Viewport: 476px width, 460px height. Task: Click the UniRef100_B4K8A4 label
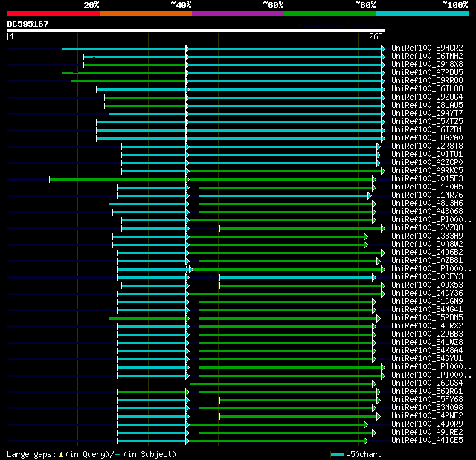(427, 351)
